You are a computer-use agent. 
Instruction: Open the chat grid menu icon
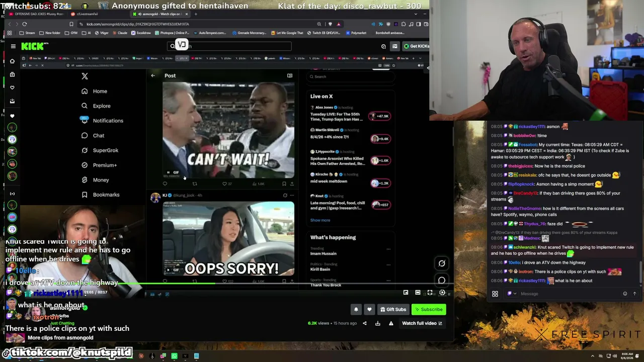point(495,294)
